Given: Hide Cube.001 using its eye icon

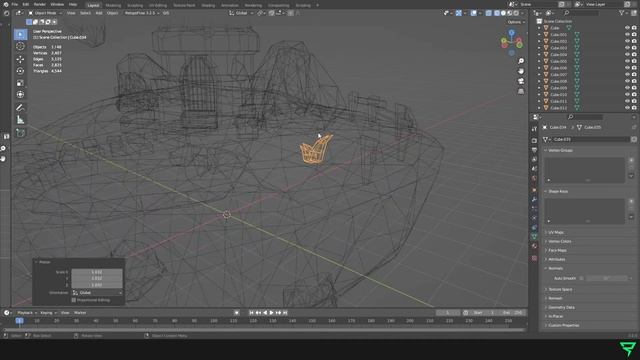Looking at the screenshot, I should [x=627, y=35].
